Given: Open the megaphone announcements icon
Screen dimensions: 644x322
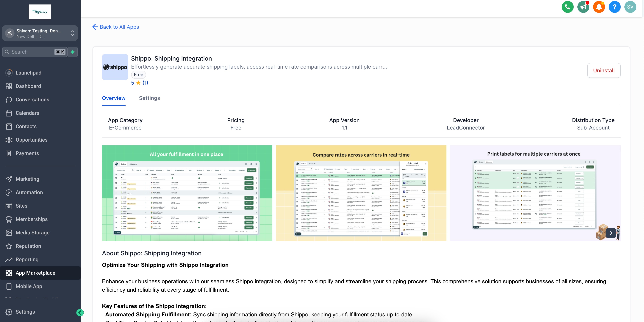Looking at the screenshot, I should [x=583, y=7].
